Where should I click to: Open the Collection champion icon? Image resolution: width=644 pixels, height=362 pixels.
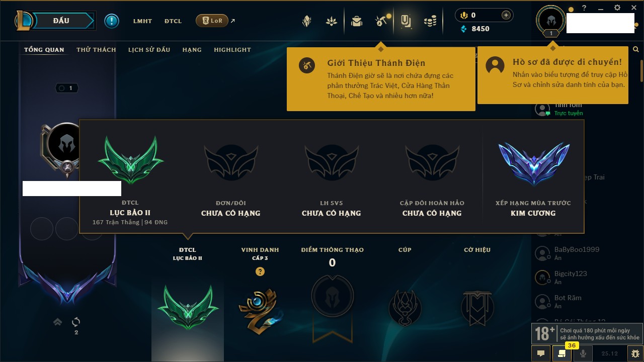306,21
